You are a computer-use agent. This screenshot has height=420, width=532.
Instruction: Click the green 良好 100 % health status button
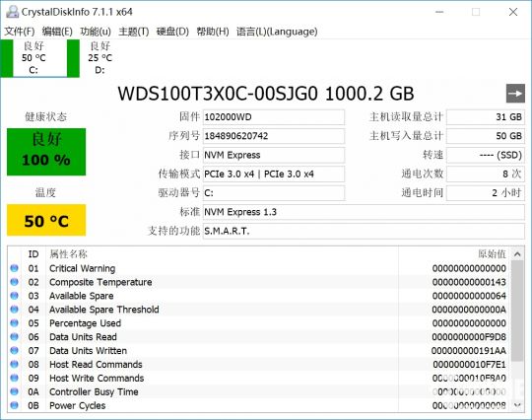click(46, 152)
